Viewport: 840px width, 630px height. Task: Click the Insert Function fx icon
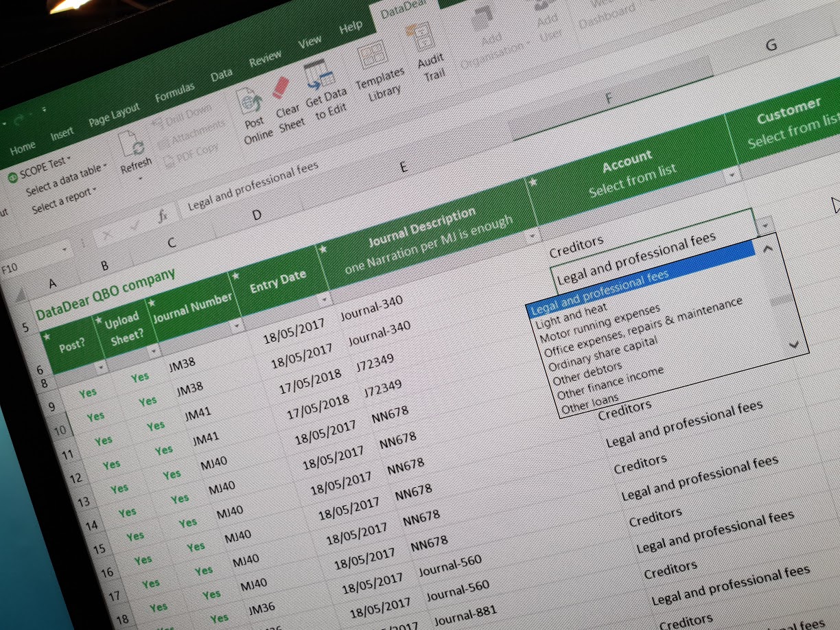[163, 217]
